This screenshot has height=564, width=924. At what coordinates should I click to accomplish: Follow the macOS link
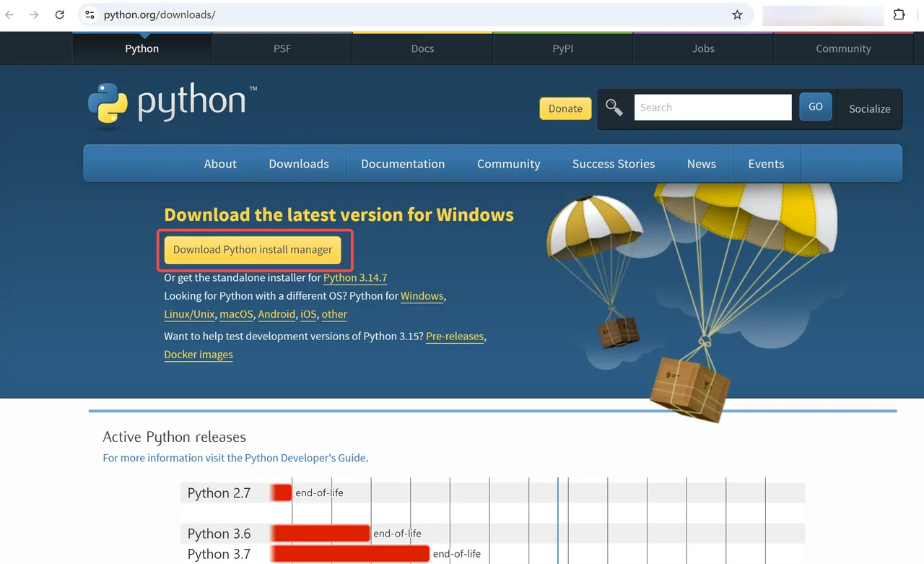pyautogui.click(x=236, y=314)
